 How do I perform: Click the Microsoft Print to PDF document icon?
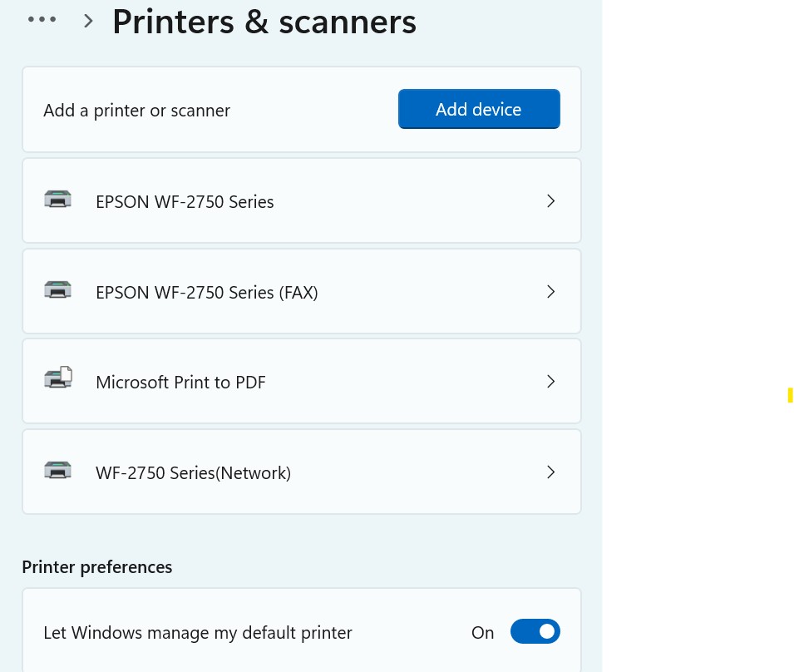[x=57, y=378]
